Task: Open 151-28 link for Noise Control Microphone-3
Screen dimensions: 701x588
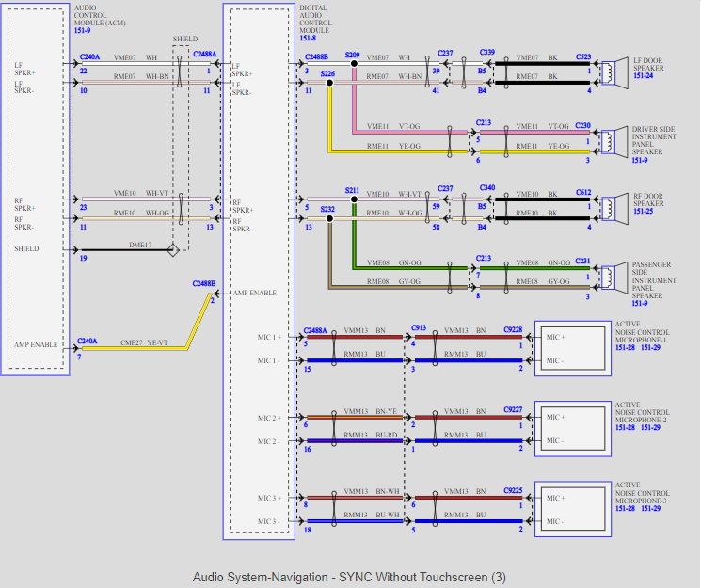Action: click(625, 508)
